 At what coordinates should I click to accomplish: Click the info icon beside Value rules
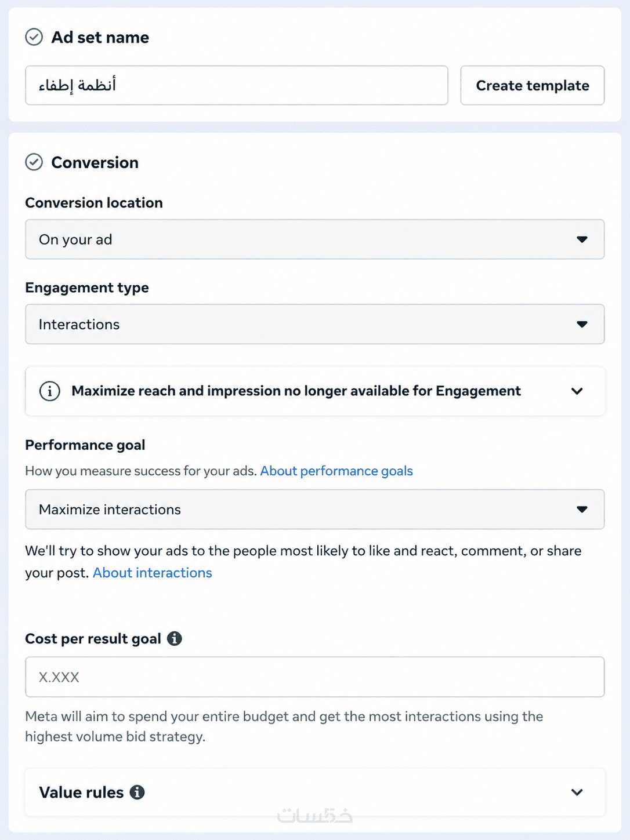tap(137, 792)
